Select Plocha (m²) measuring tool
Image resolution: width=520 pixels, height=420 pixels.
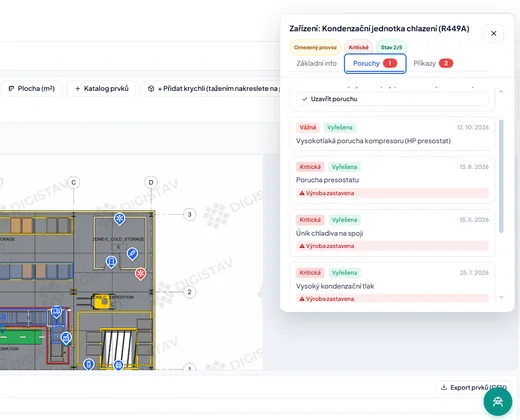(x=32, y=89)
